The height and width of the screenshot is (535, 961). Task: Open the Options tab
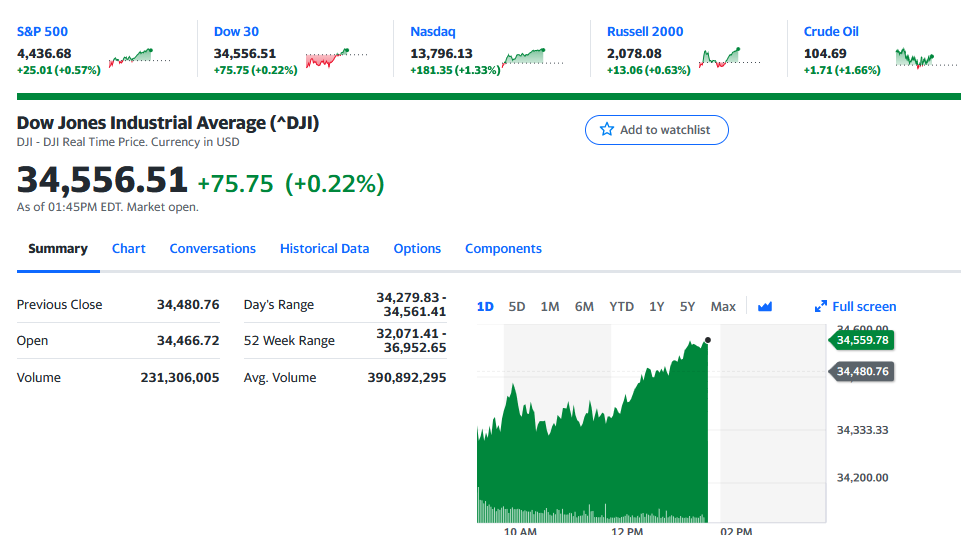coord(417,249)
